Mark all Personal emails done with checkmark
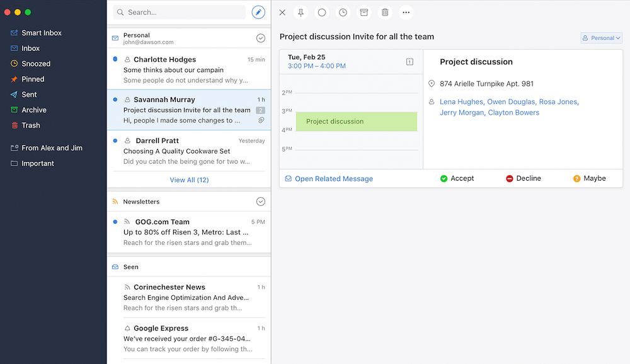Screen dimensions: 630x364 pos(261,38)
